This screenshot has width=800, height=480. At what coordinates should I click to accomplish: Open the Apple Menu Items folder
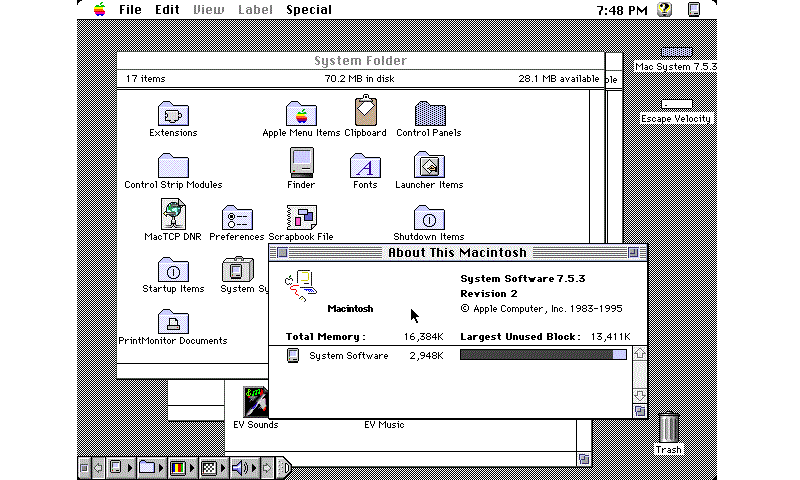click(x=301, y=113)
